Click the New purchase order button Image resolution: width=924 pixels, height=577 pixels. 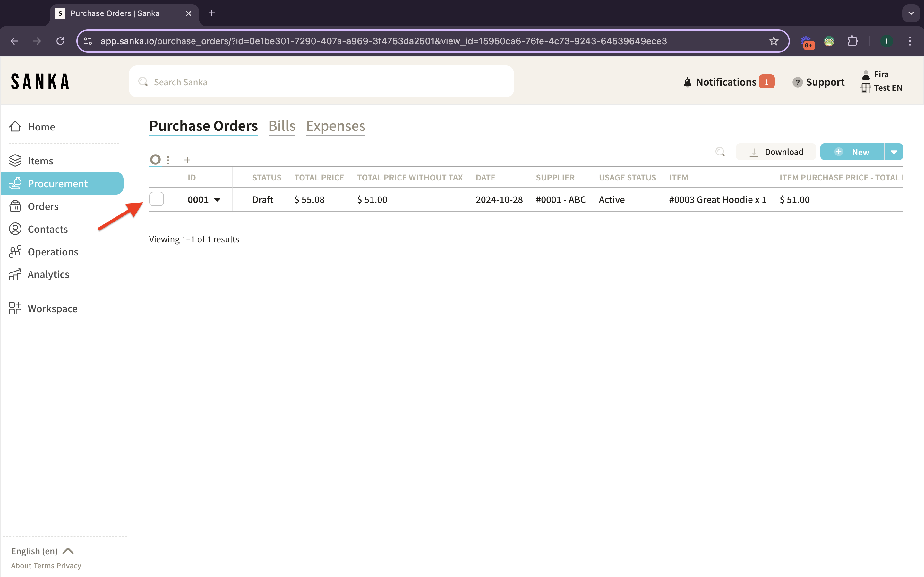(852, 152)
